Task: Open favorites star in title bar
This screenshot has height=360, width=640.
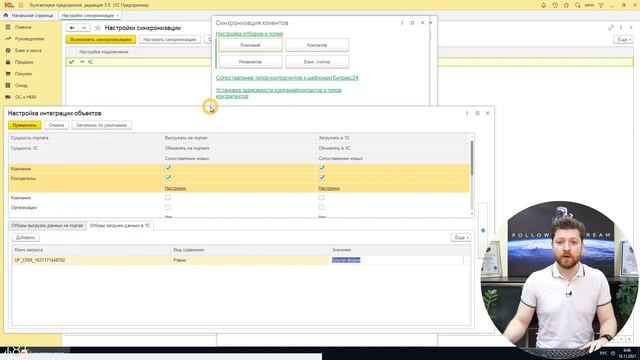Action: (566, 5)
